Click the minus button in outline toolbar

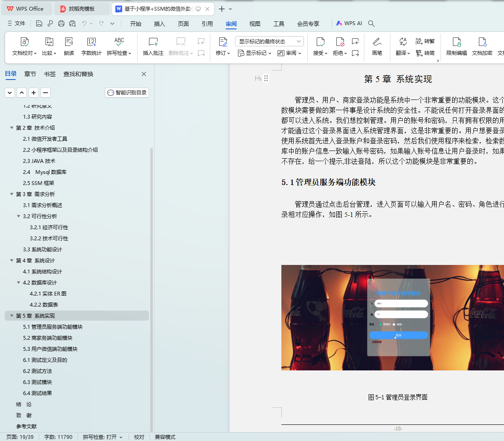click(x=46, y=93)
